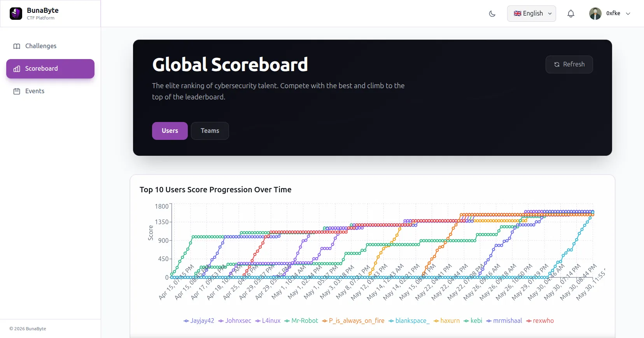Viewport: 644px width, 338px height.
Task: Click the Top 10 Users Score Progression title
Action: [x=215, y=190]
